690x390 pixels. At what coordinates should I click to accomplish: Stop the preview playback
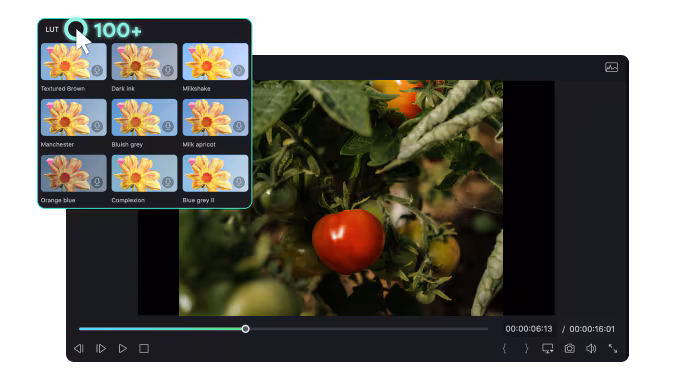point(144,349)
